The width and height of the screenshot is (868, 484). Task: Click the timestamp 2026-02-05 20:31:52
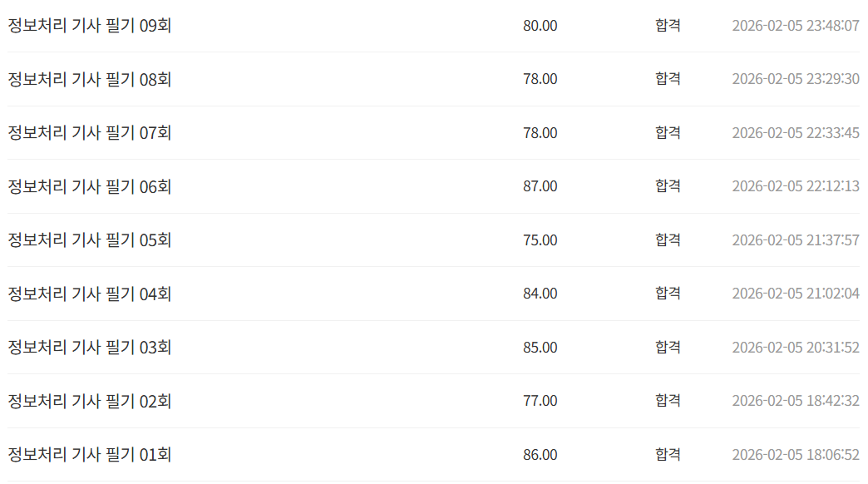pyautogui.click(x=796, y=348)
